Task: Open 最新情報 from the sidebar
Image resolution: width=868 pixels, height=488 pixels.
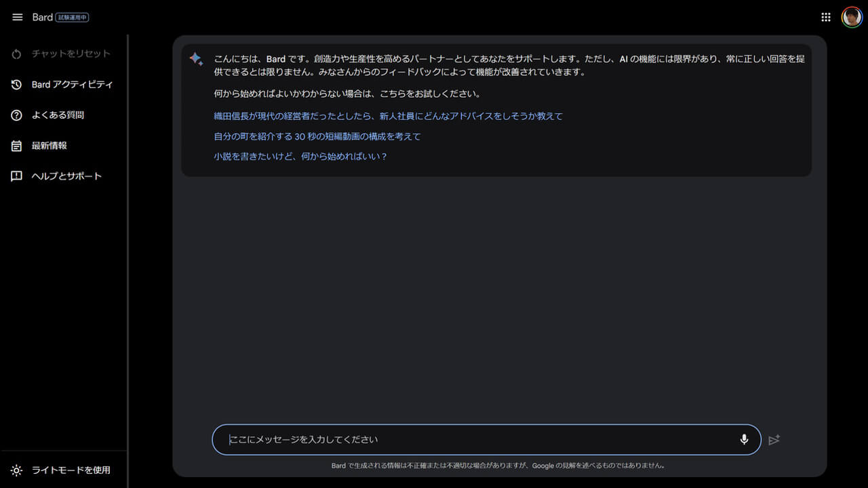Action: 49,146
